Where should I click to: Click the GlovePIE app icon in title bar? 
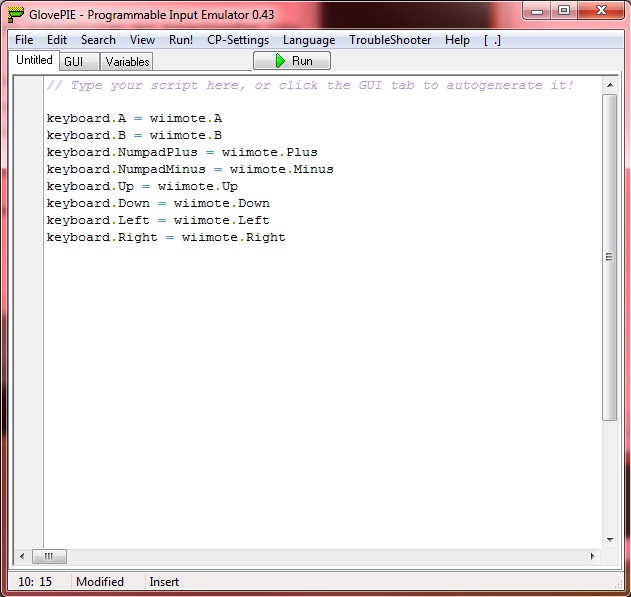[x=16, y=13]
